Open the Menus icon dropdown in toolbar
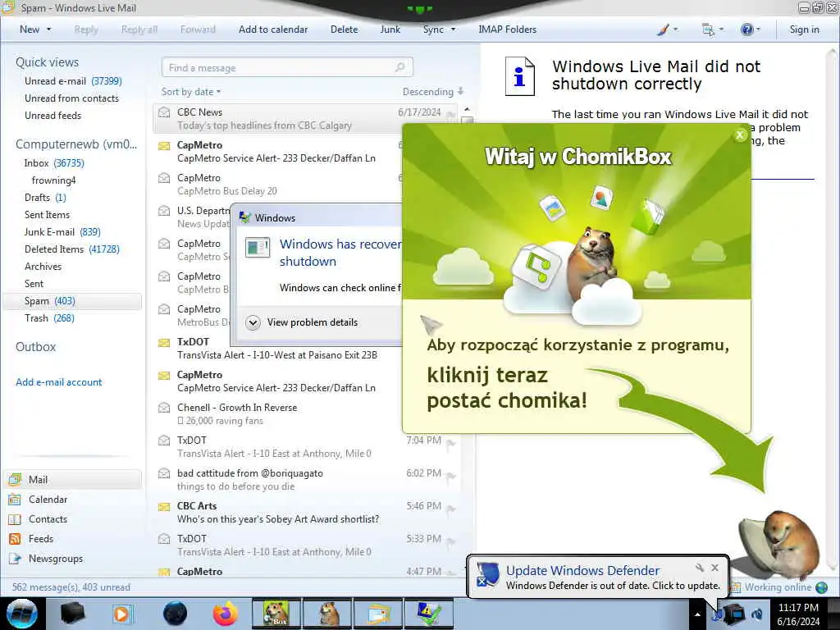 [x=713, y=30]
